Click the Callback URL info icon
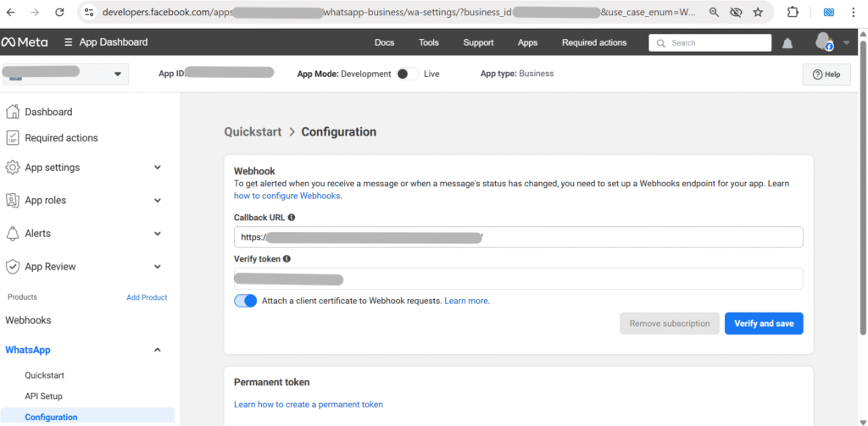868x426 pixels. (292, 218)
